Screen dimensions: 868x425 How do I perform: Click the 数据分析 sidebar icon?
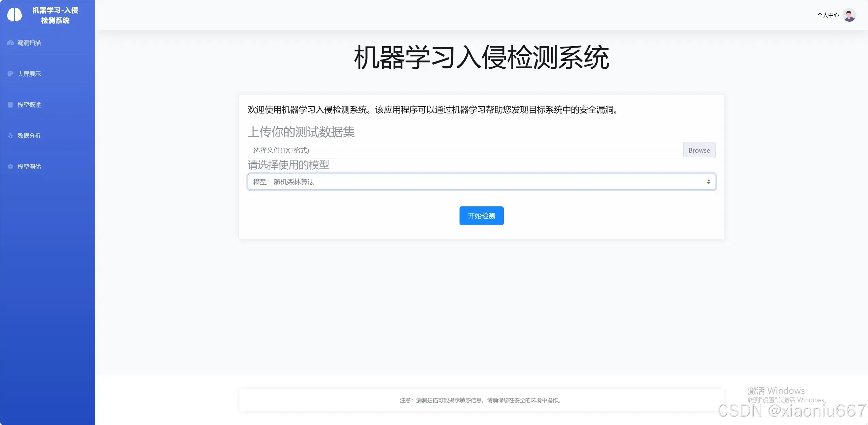[11, 136]
